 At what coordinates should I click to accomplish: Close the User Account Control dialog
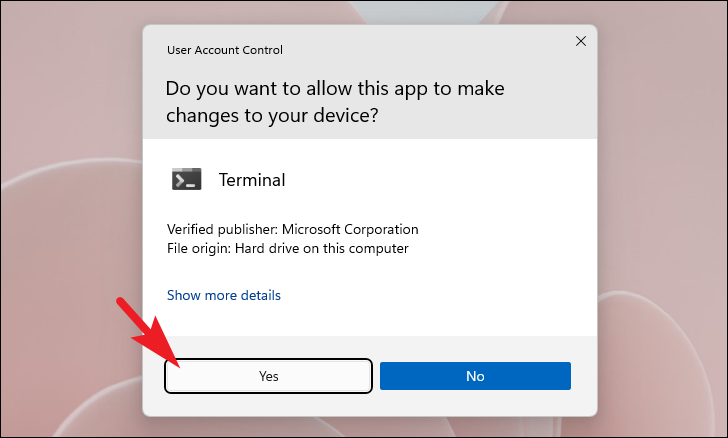tap(580, 41)
